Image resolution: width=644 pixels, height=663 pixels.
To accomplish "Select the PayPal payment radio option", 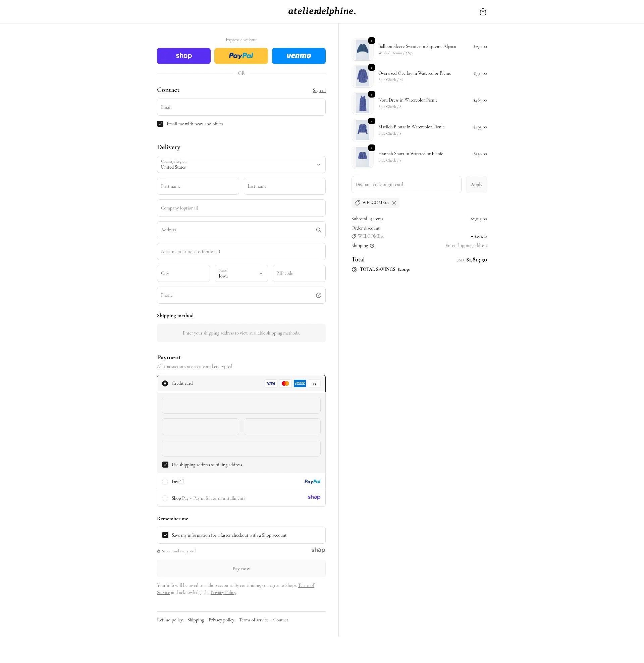I will coord(165,482).
